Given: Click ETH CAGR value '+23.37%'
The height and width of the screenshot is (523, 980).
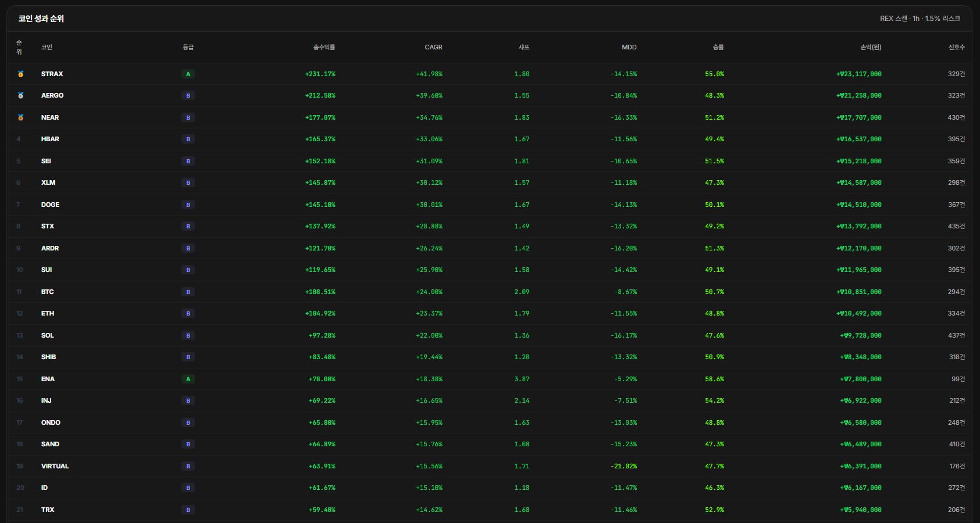Looking at the screenshot, I should tap(429, 313).
